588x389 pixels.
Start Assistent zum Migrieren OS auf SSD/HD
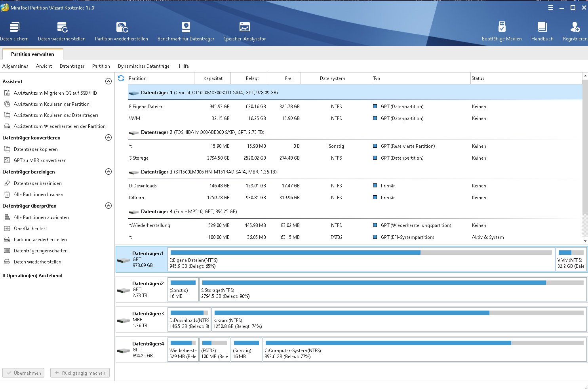pyautogui.click(x=55, y=93)
